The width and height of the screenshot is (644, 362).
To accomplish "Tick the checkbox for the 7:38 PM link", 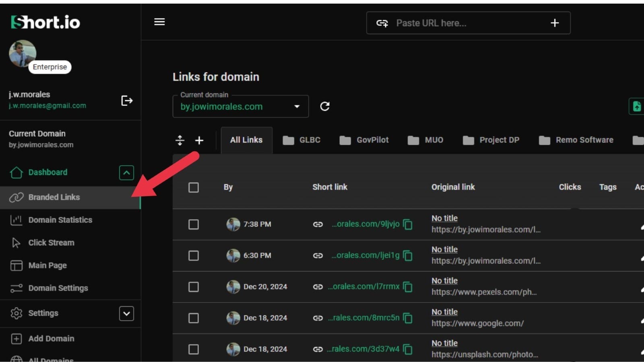I will tap(194, 224).
